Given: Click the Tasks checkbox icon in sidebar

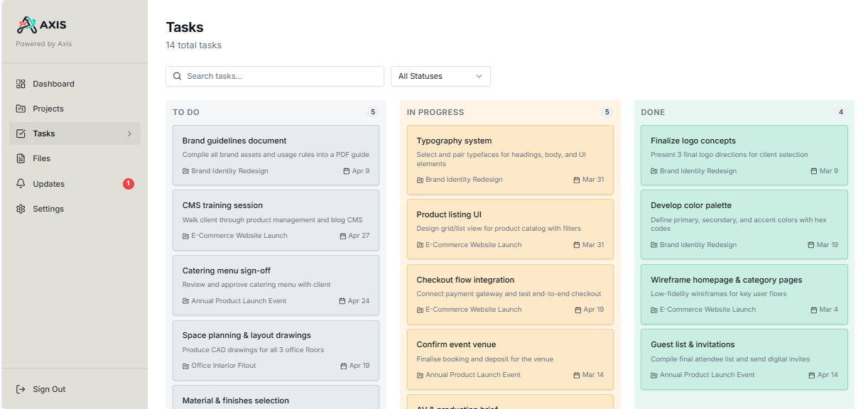Looking at the screenshot, I should (x=21, y=133).
